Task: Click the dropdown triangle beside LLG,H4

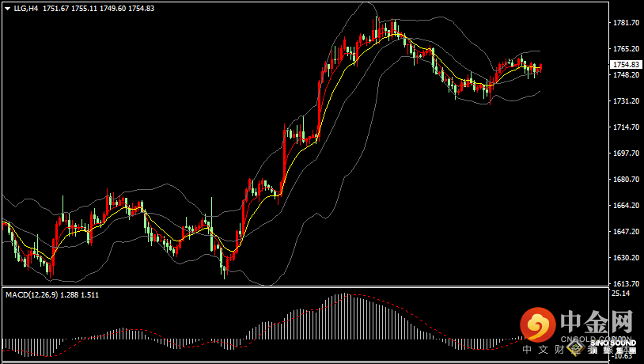Action: pyautogui.click(x=7, y=8)
